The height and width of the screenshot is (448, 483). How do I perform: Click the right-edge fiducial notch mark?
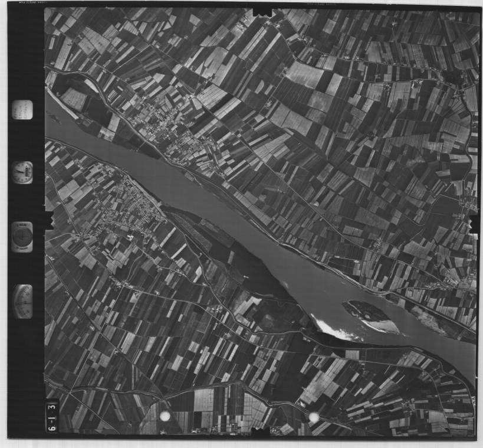click(x=474, y=224)
